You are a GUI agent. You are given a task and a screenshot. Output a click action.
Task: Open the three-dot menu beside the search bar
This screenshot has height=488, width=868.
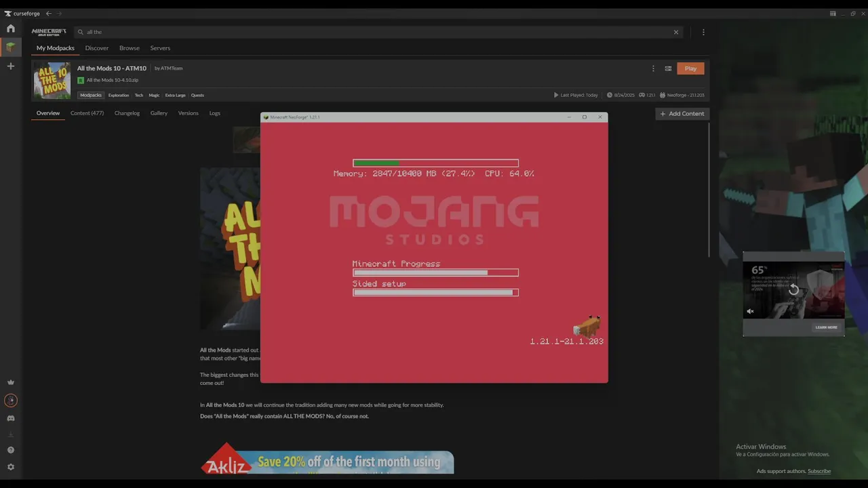point(703,32)
